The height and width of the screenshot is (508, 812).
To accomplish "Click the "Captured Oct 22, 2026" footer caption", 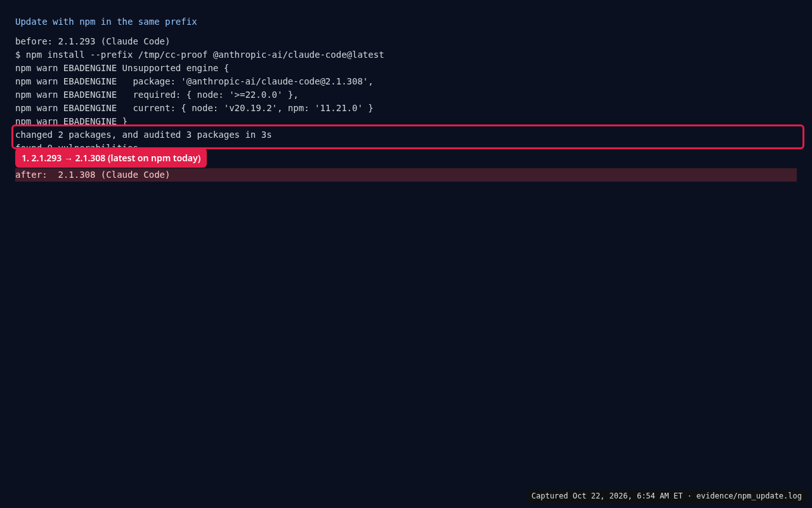I will [667, 496].
